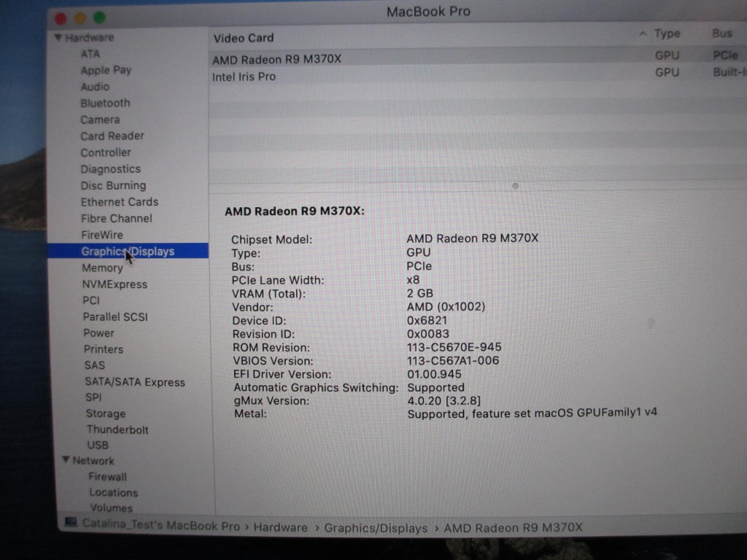
Task: Click the yellow minimize window button
Action: pos(80,17)
